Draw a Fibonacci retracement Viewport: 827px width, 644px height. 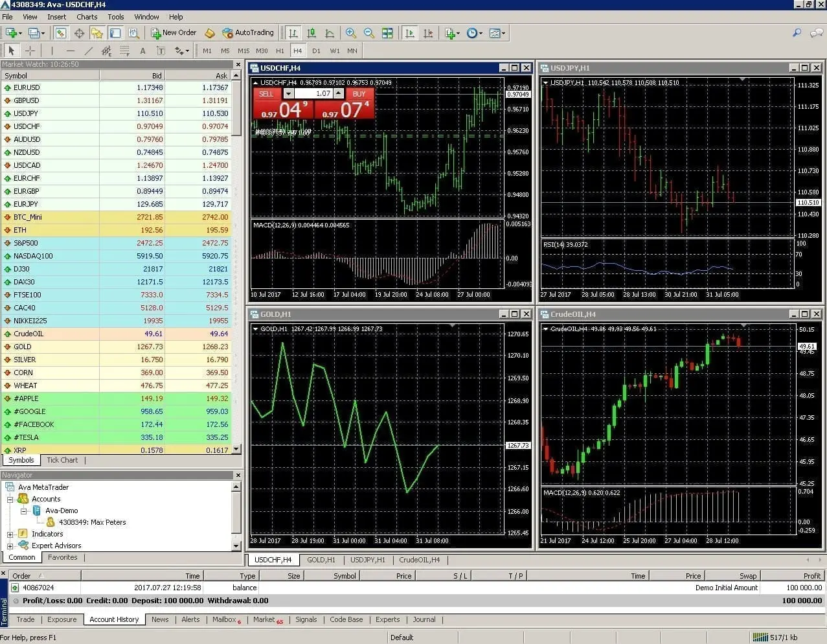(123, 50)
